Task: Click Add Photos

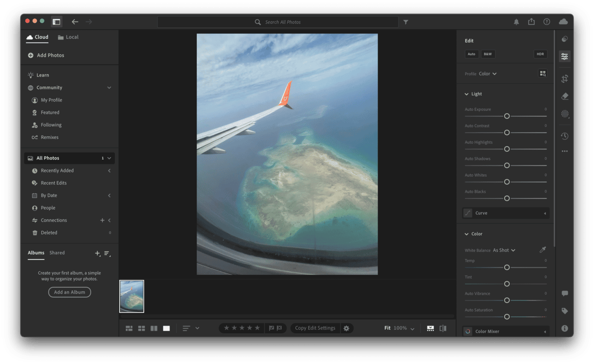Action: point(46,55)
